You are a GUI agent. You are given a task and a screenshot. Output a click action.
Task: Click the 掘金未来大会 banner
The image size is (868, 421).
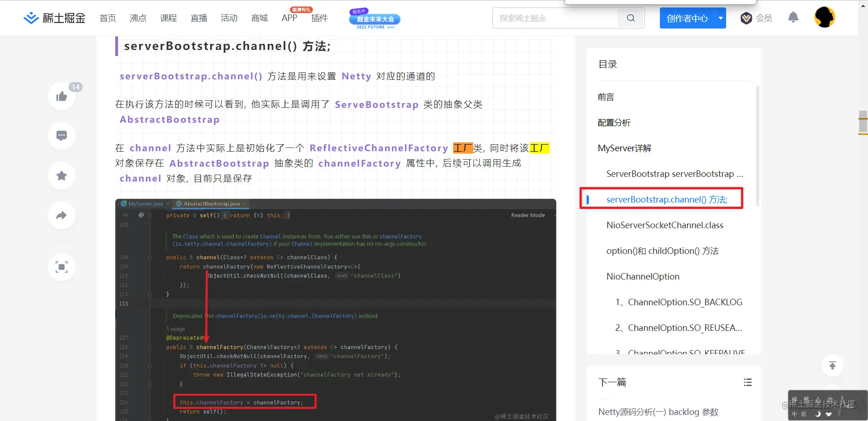375,19
